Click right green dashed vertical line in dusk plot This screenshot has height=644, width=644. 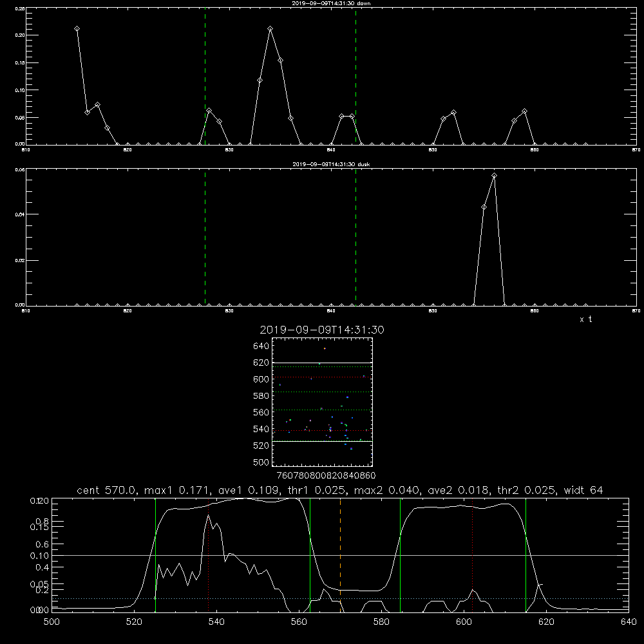click(x=355, y=238)
